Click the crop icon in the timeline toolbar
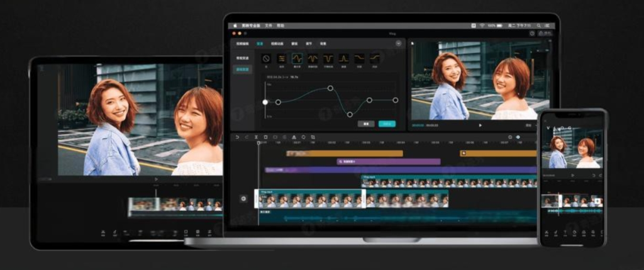The width and height of the screenshot is (644, 270). click(x=313, y=137)
